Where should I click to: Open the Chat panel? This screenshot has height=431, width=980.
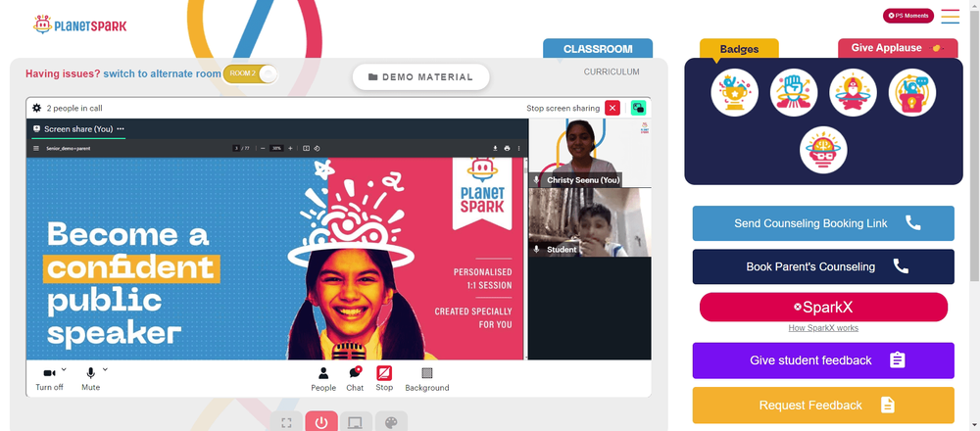355,379
